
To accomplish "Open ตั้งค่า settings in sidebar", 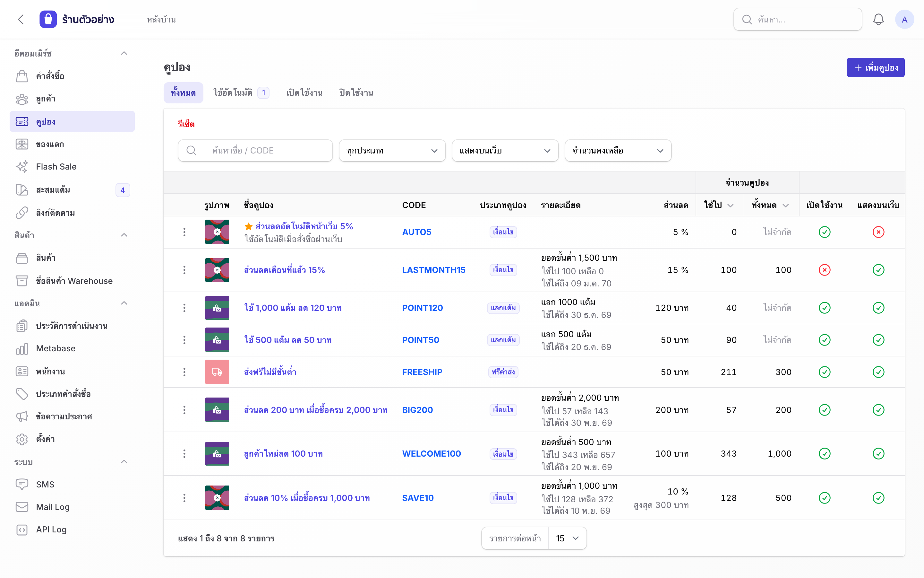I will coord(72,439).
